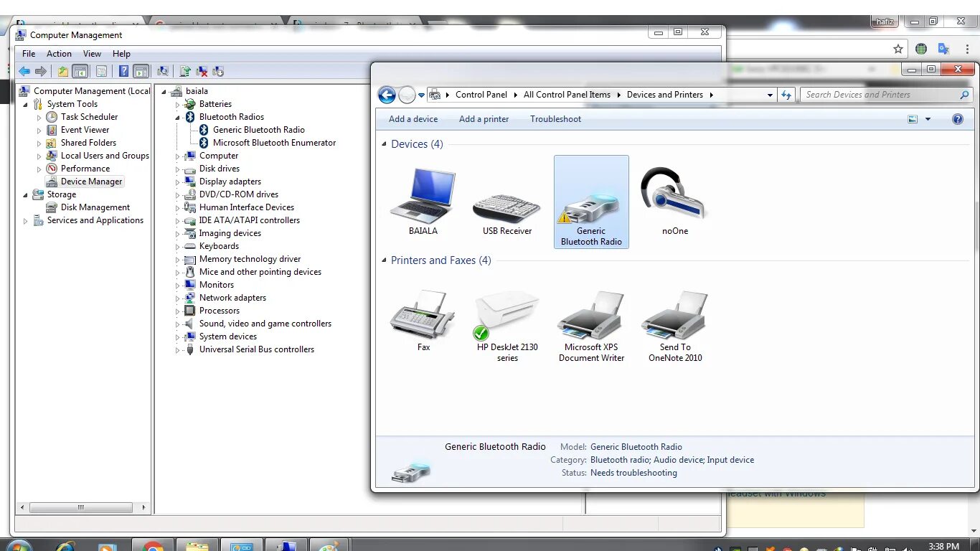Toggle the show/hide action pane button
Viewport: 980px width, 551px height.
pyautogui.click(x=141, y=71)
